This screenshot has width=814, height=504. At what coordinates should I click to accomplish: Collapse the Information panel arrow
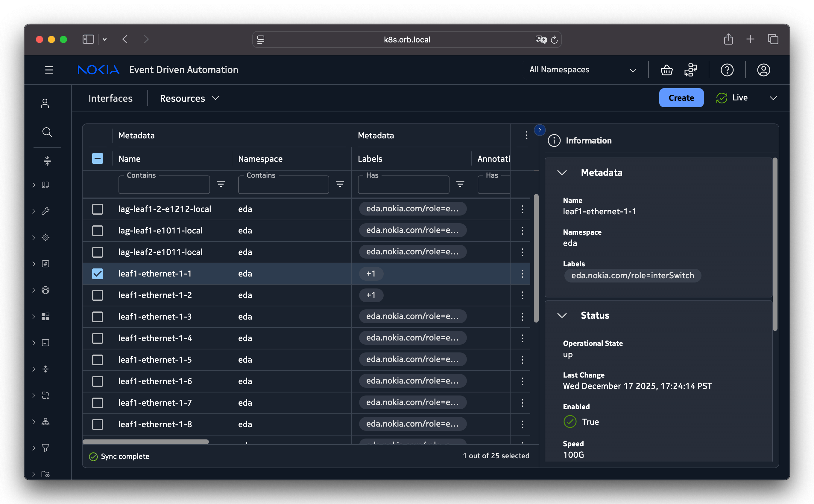540,130
